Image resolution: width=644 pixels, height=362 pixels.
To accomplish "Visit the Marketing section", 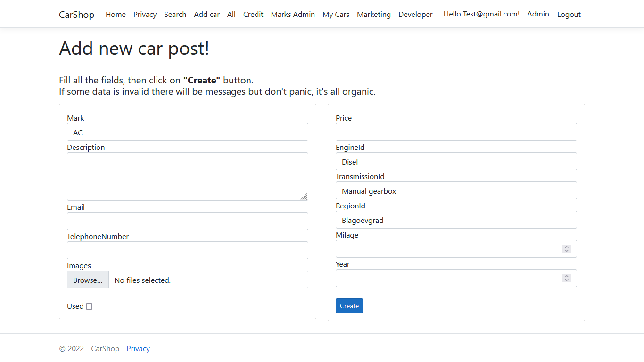I will click(373, 14).
